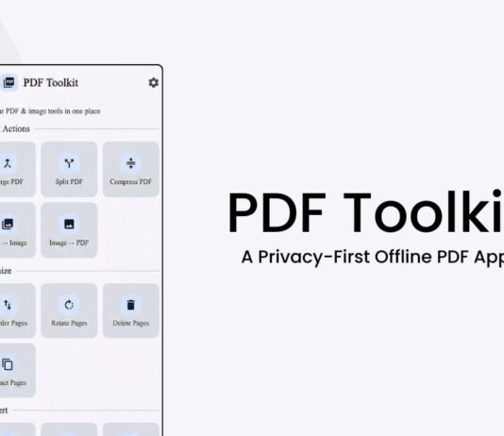Click the PDF Toolkit title in app header
Viewport: 504px width, 436px height.
pos(51,82)
